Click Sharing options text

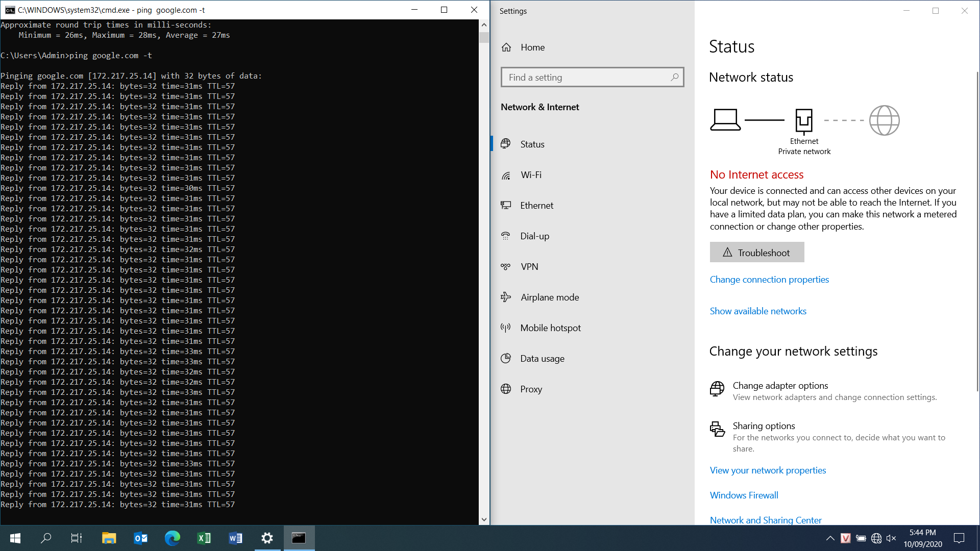tap(764, 426)
